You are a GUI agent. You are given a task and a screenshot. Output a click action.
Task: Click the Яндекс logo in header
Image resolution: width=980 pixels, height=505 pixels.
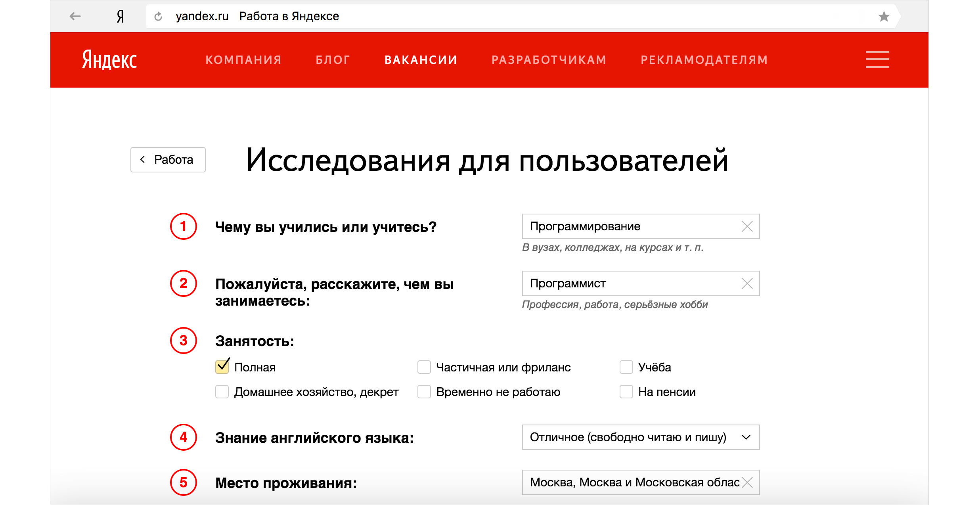tap(109, 60)
